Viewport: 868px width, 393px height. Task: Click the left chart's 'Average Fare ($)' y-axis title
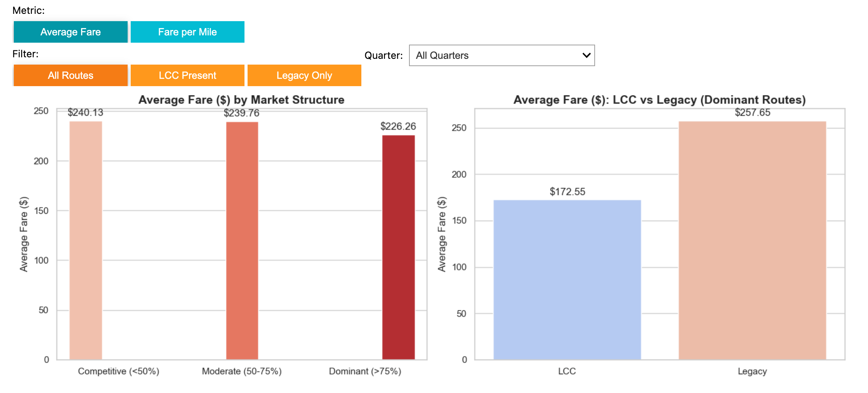[24, 234]
